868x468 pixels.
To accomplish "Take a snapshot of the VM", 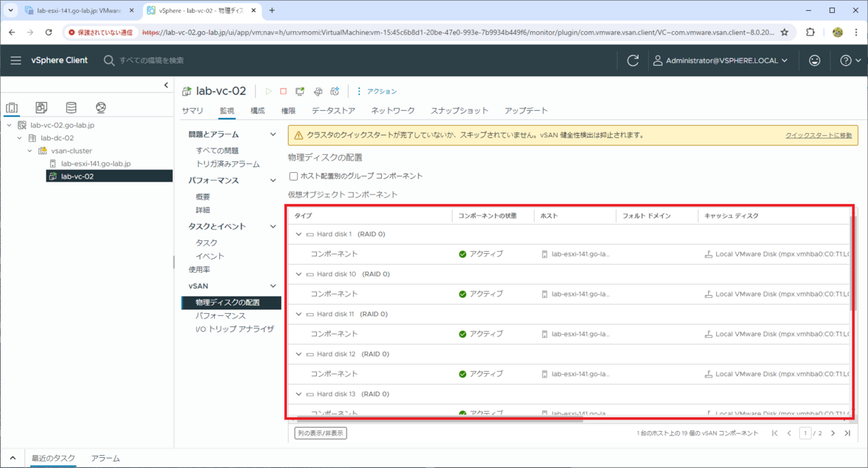I will [x=335, y=91].
